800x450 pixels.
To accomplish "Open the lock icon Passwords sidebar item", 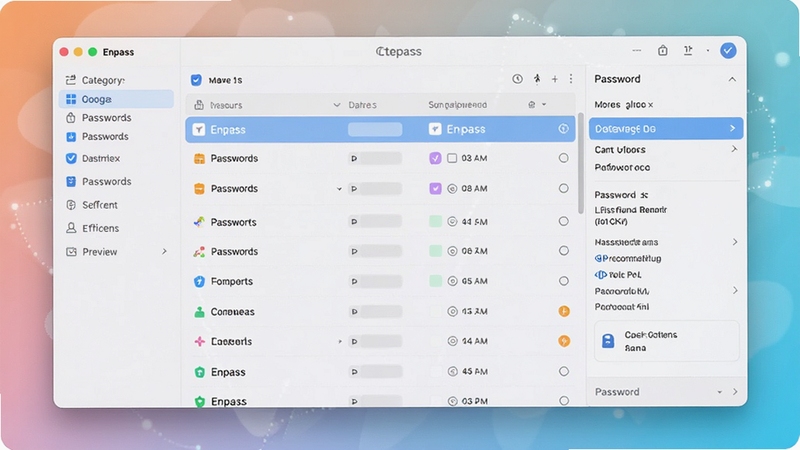I will [116, 118].
